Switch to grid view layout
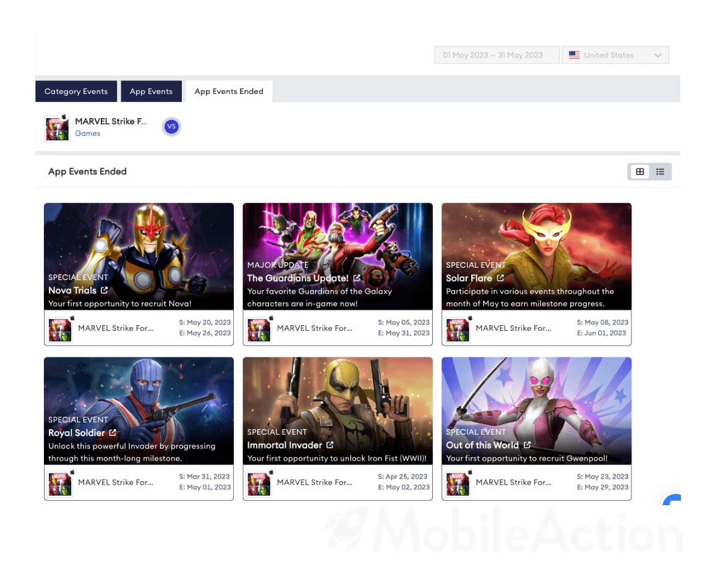The image size is (718, 588). click(x=639, y=172)
